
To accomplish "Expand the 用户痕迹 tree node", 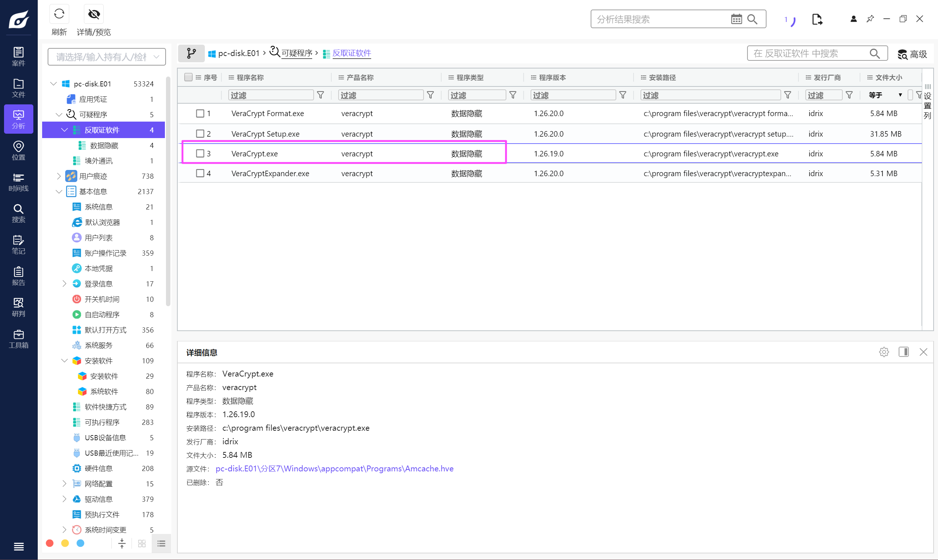I will point(59,176).
